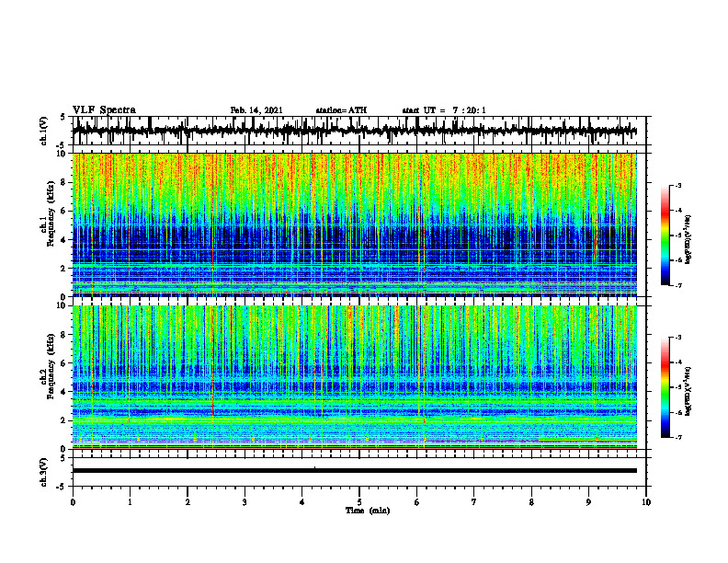
Task: Click the "-7" label on ch.2 colorbar
Action: [x=677, y=438]
